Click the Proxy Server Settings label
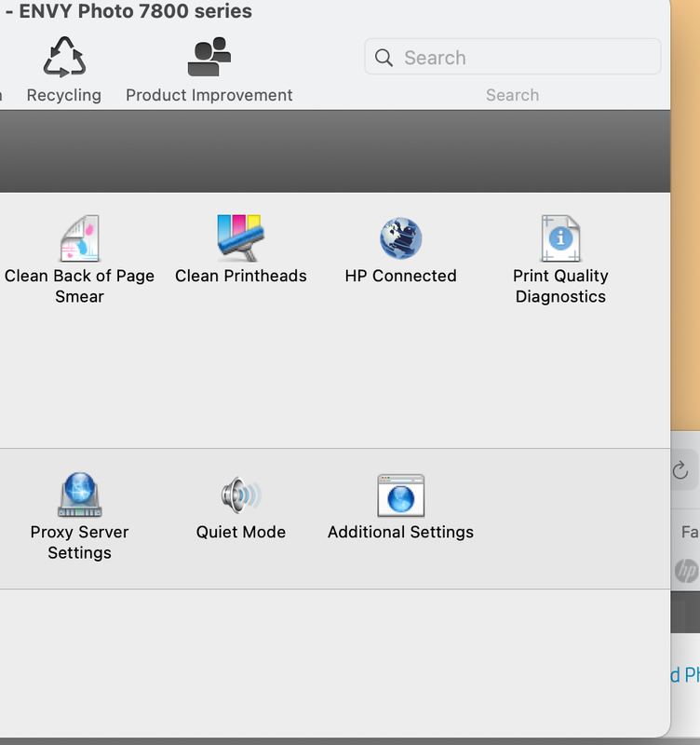The height and width of the screenshot is (745, 700). click(79, 542)
